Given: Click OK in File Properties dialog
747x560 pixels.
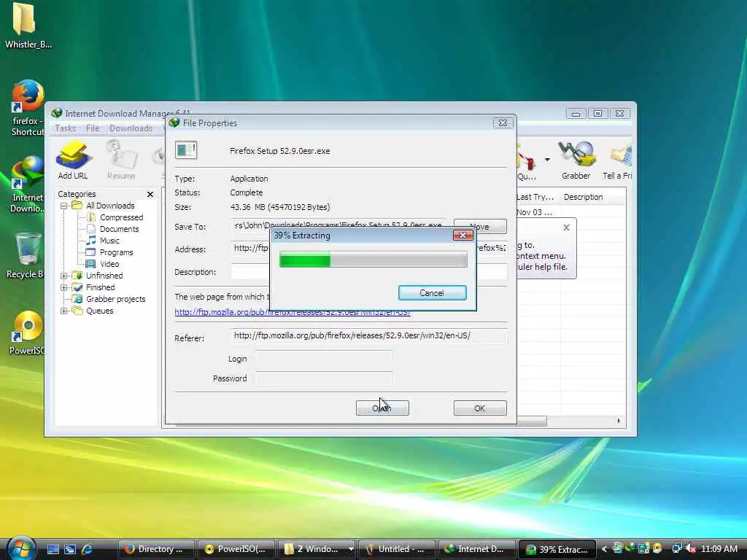Looking at the screenshot, I should coord(480,408).
